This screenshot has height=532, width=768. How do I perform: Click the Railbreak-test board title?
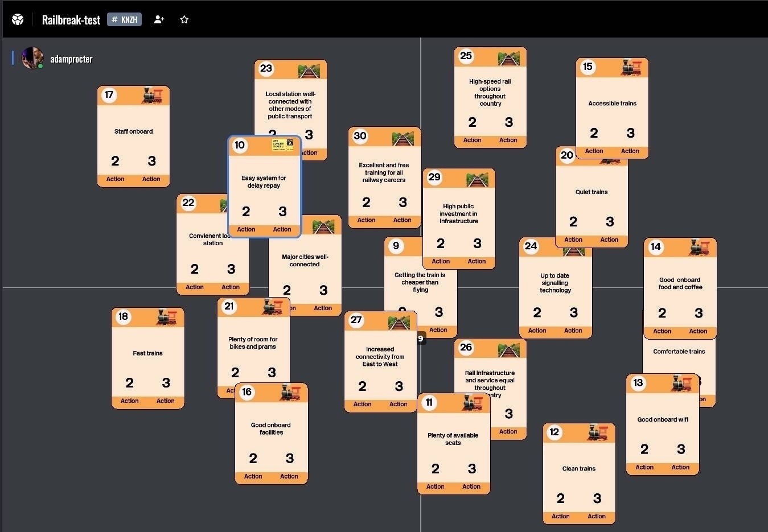[71, 20]
